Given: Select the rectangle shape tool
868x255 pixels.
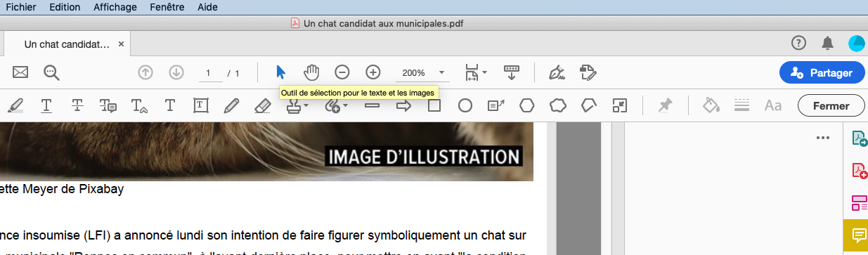Looking at the screenshot, I should [x=434, y=105].
